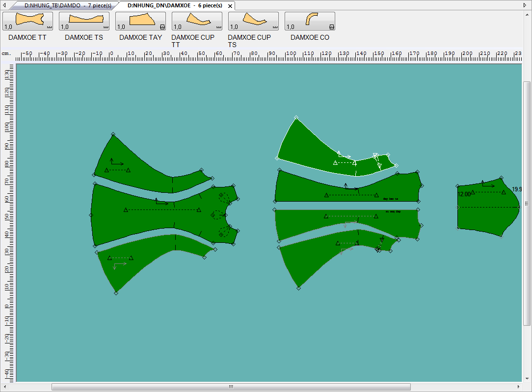This screenshot has height=392, width=532.
Task: Click the horizontal scrollbar thumb
Action: 231,387
